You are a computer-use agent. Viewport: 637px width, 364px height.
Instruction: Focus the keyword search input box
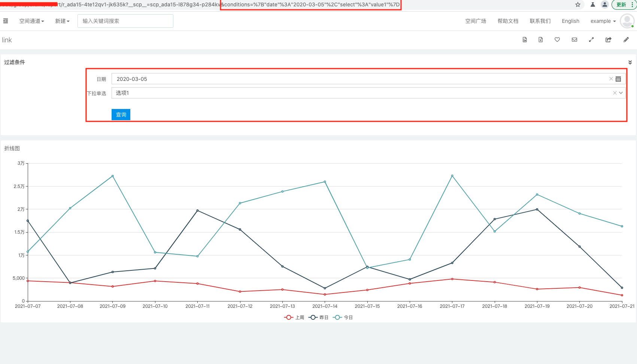pyautogui.click(x=125, y=21)
